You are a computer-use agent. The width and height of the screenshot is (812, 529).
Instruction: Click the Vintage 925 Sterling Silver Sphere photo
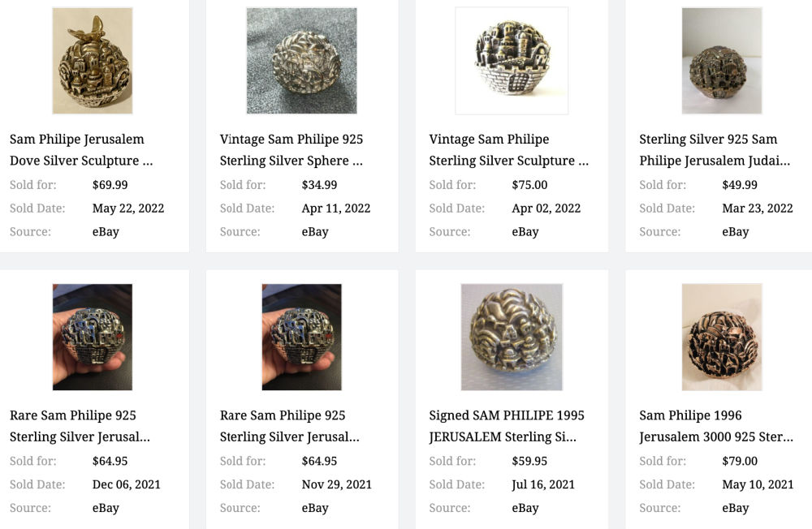[301, 61]
